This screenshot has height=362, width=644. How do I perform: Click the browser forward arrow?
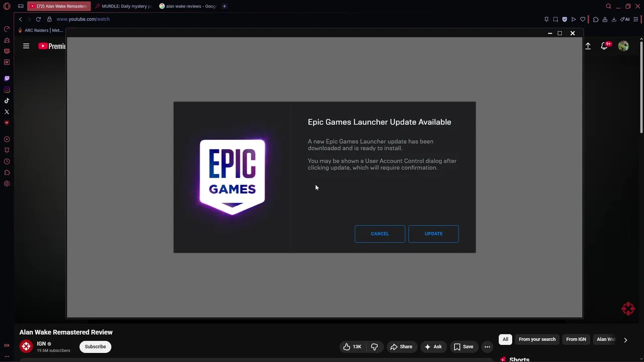[x=29, y=19]
